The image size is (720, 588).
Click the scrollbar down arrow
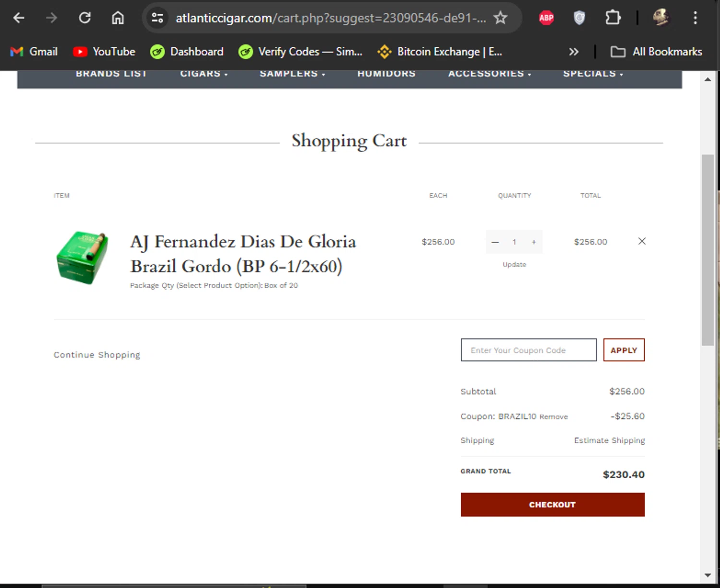pos(708,575)
